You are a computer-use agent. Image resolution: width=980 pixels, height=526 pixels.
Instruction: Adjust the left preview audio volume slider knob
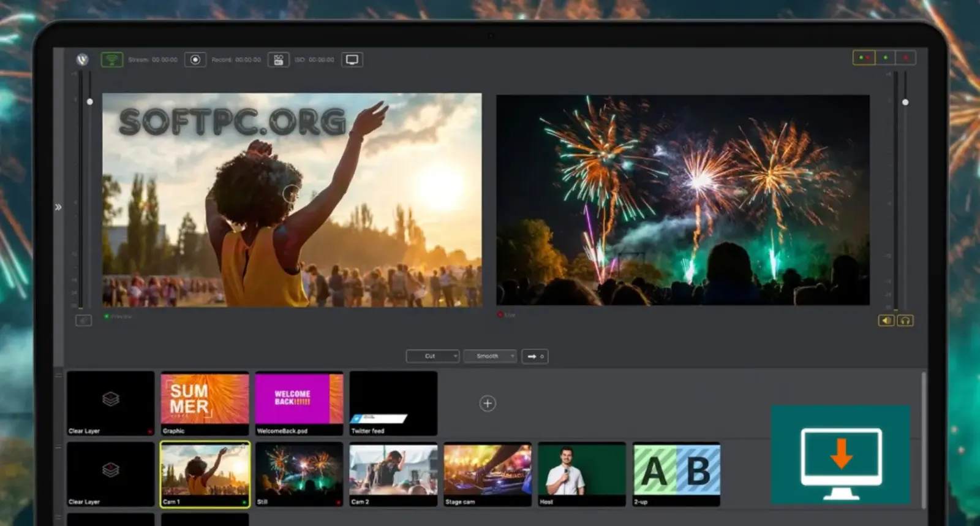click(90, 102)
